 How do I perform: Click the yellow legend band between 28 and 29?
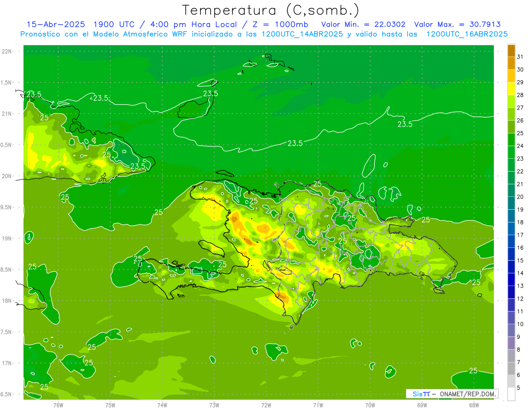[511, 88]
